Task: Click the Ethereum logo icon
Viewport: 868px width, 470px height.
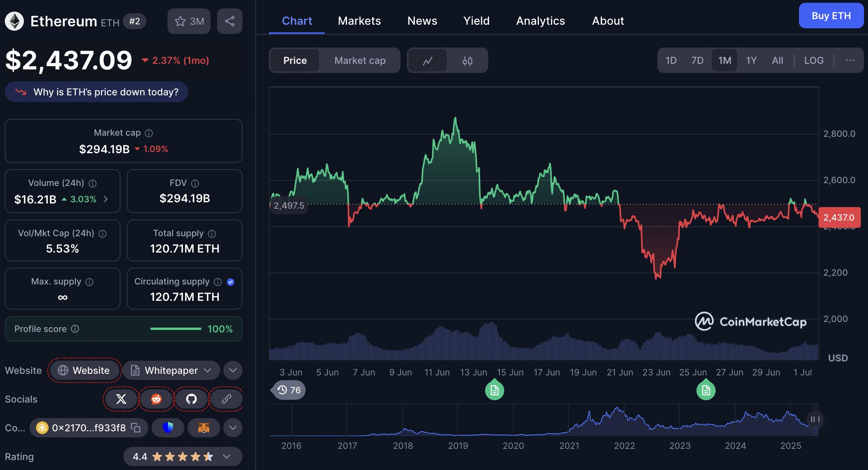Action: click(x=14, y=21)
